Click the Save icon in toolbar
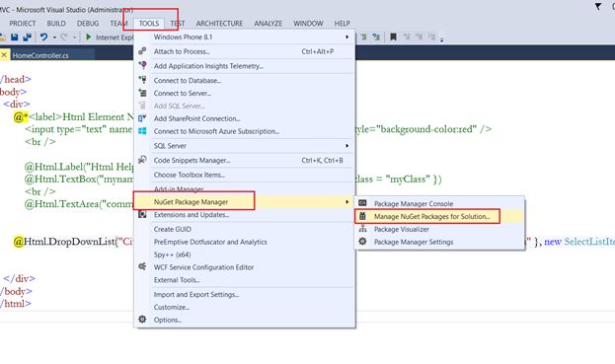The width and height of the screenshot is (615, 364). click(x=15, y=37)
